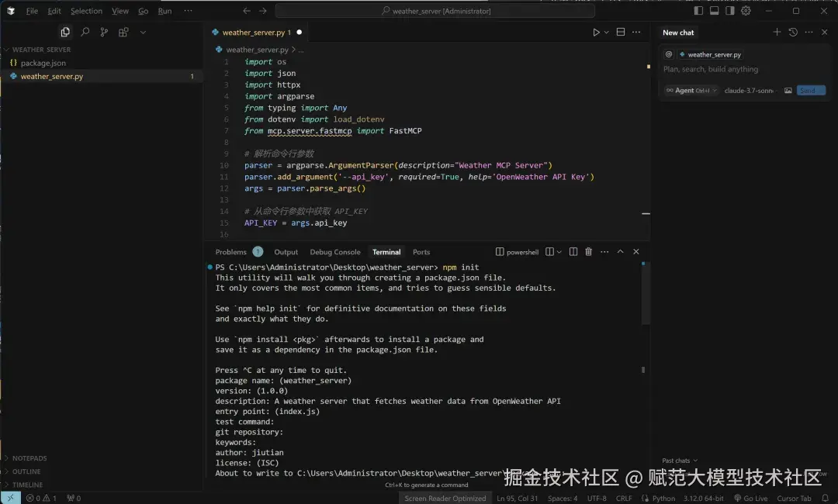Screen dimensions: 838x504
Task: Split the editor layout icon
Action: 621,32
